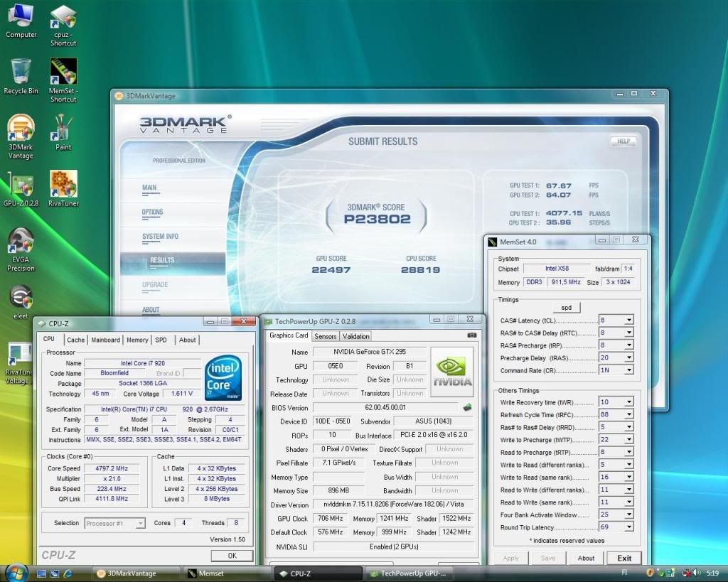
Task: Select the Paint desktop shortcut
Action: coord(63,133)
